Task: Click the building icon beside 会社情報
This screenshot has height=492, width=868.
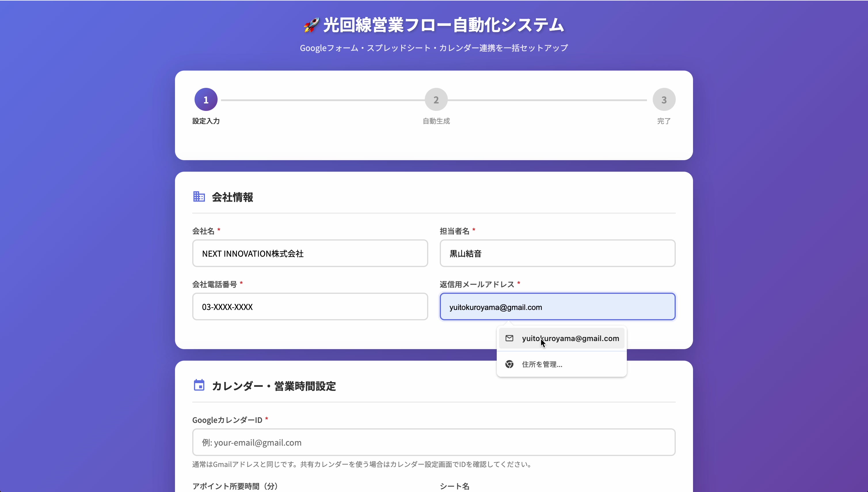Action: [x=199, y=197]
